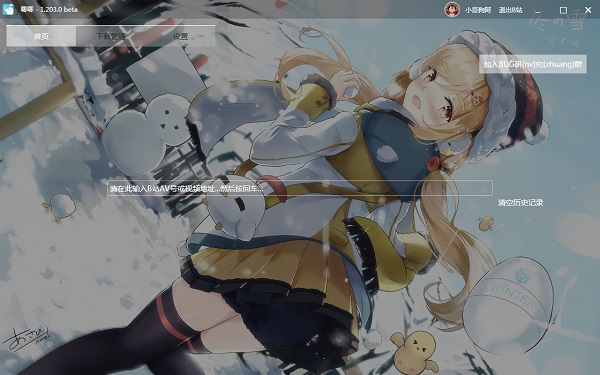600x375 pixels.
Task: Click inside the 请在此输入 text field
Action: 300,188
